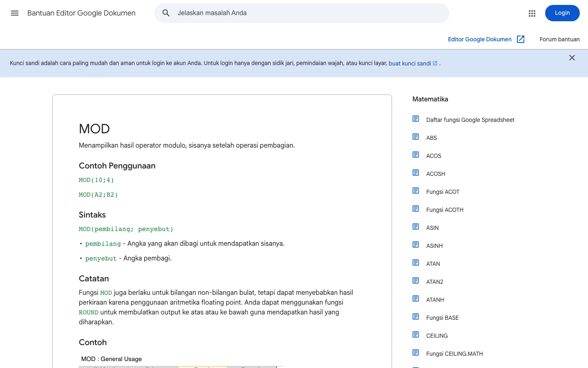Open the Google apps grid

point(532,13)
